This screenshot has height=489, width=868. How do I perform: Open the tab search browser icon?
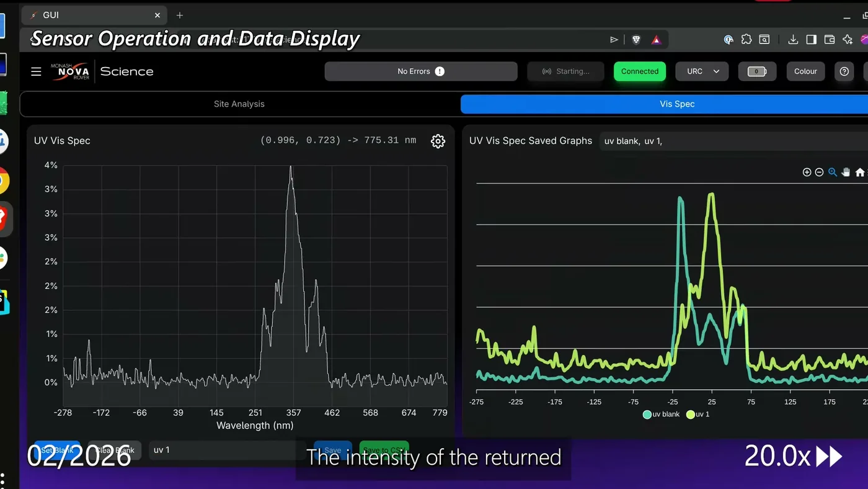click(x=764, y=40)
